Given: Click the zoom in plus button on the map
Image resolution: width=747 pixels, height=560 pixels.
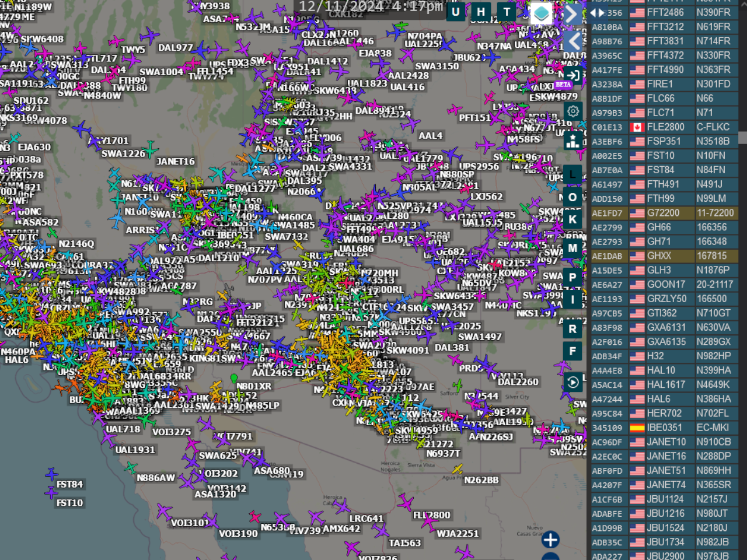Looking at the screenshot, I should (550, 540).
